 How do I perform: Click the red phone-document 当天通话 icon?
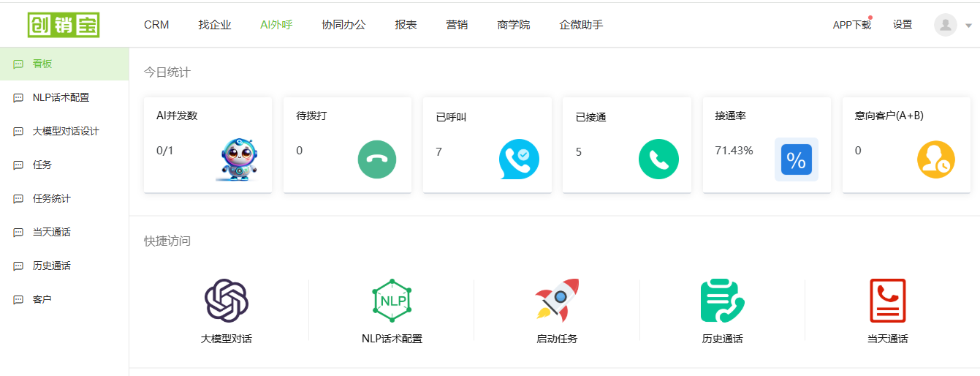tap(888, 301)
